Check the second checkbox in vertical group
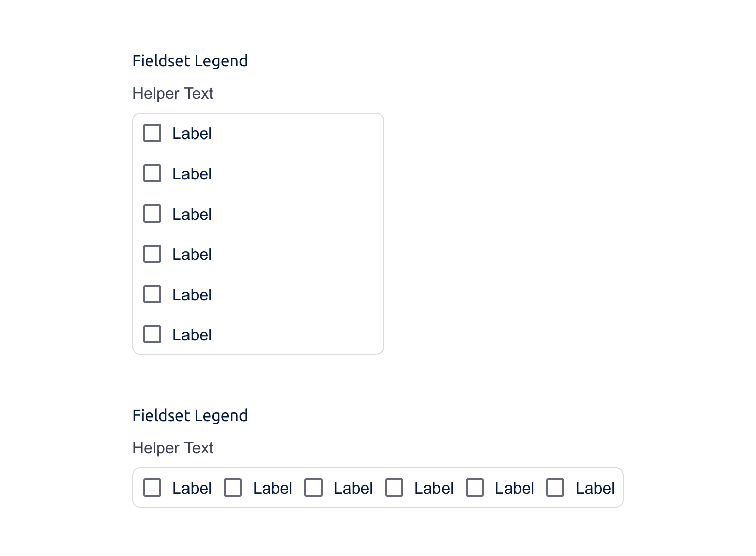 coord(152,173)
